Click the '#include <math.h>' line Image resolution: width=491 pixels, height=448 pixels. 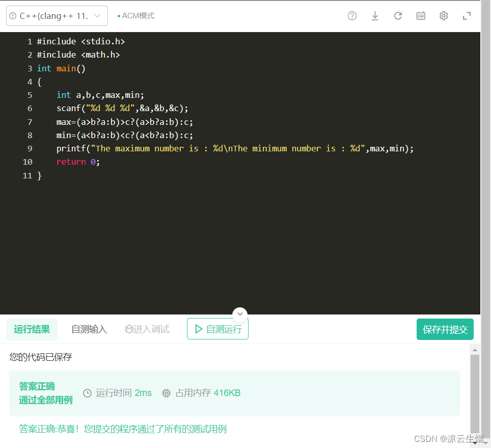click(x=78, y=55)
